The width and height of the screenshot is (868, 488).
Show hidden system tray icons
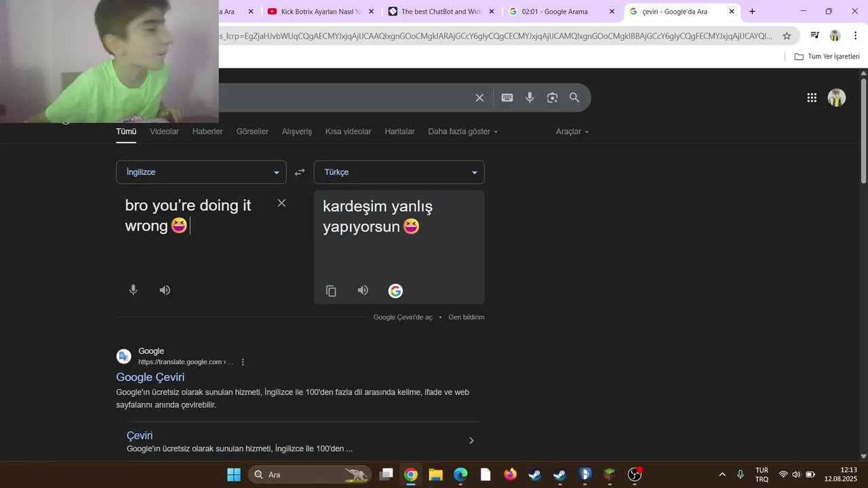point(722,474)
